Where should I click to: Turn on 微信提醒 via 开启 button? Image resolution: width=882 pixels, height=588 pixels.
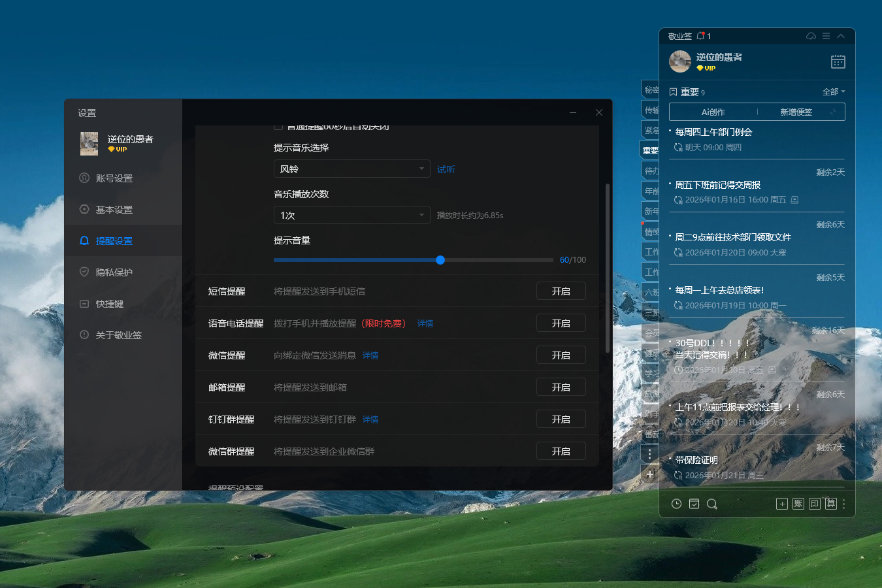[x=561, y=355]
